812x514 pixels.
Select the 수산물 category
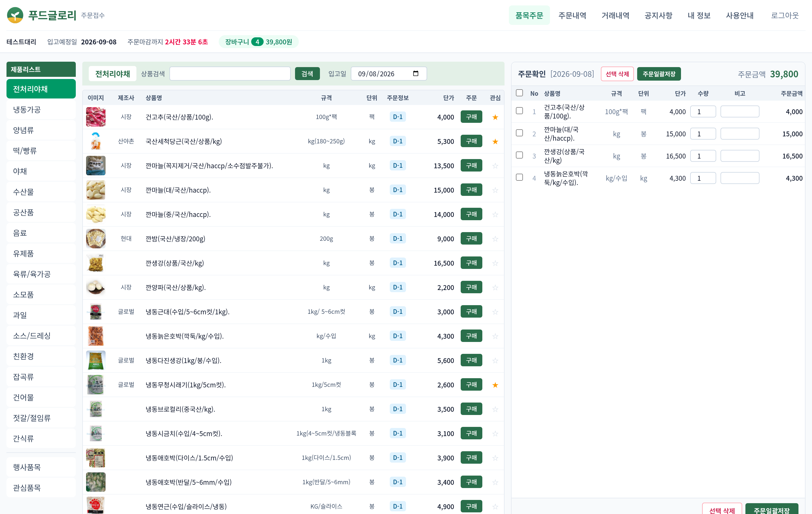pyautogui.click(x=41, y=192)
